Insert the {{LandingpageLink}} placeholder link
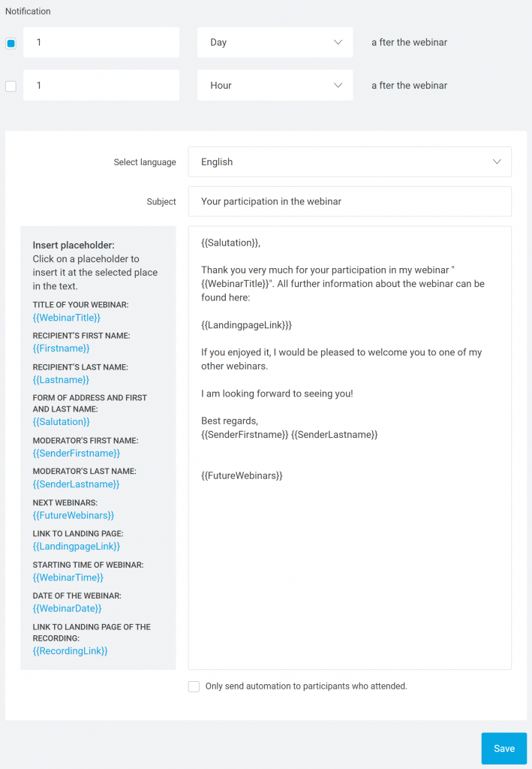The height and width of the screenshot is (769, 532). pos(77,547)
